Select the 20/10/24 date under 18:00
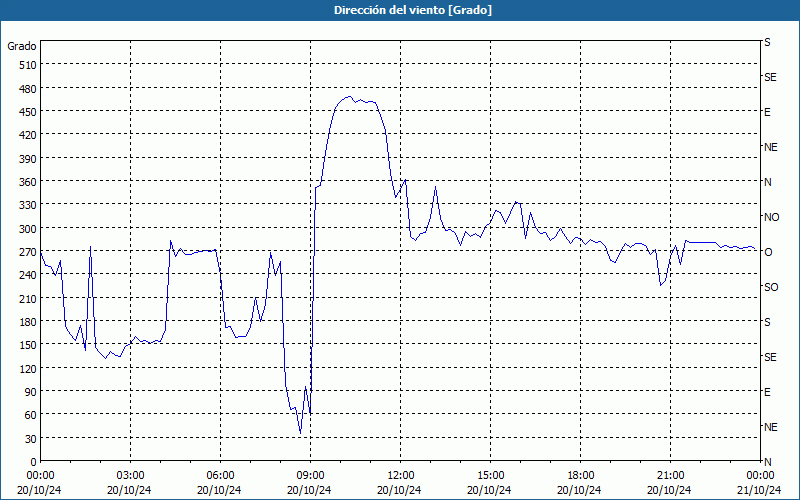The width and height of the screenshot is (800, 500). click(x=579, y=490)
